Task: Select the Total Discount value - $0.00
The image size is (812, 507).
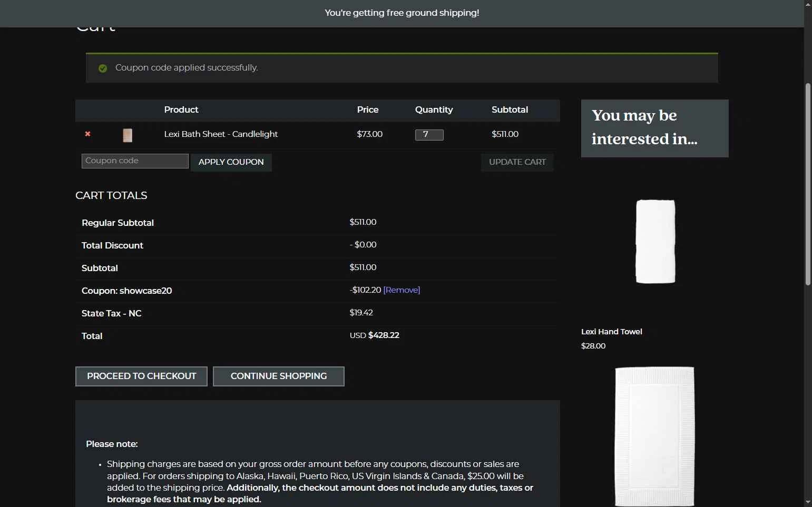Action: pos(363,245)
